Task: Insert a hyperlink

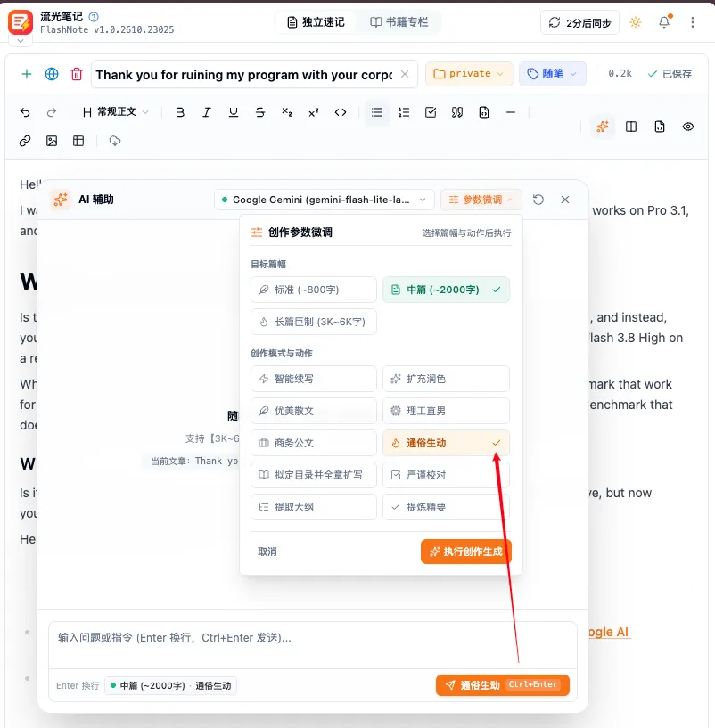Action: (25, 141)
